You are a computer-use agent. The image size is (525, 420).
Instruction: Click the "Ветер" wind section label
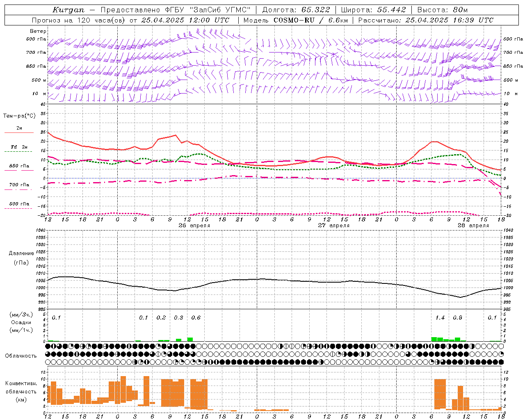coord(38,31)
